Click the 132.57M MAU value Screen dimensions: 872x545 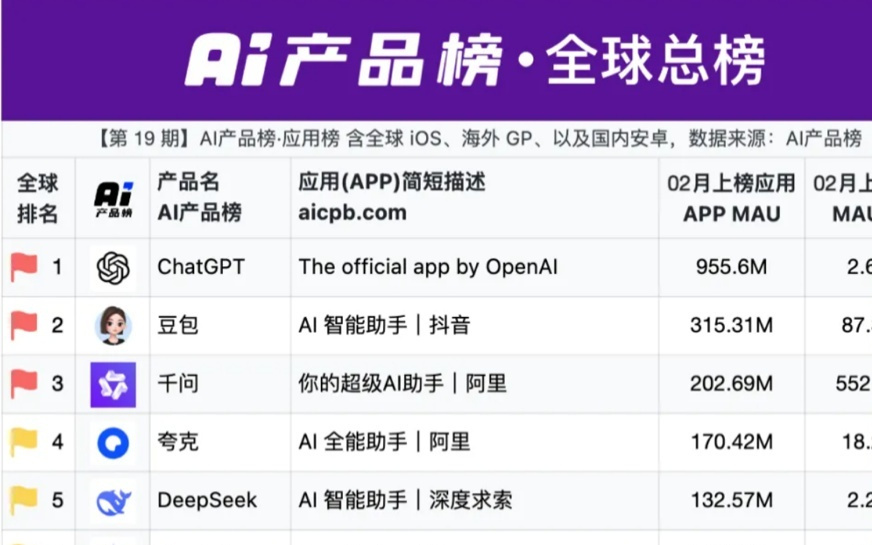click(732, 501)
